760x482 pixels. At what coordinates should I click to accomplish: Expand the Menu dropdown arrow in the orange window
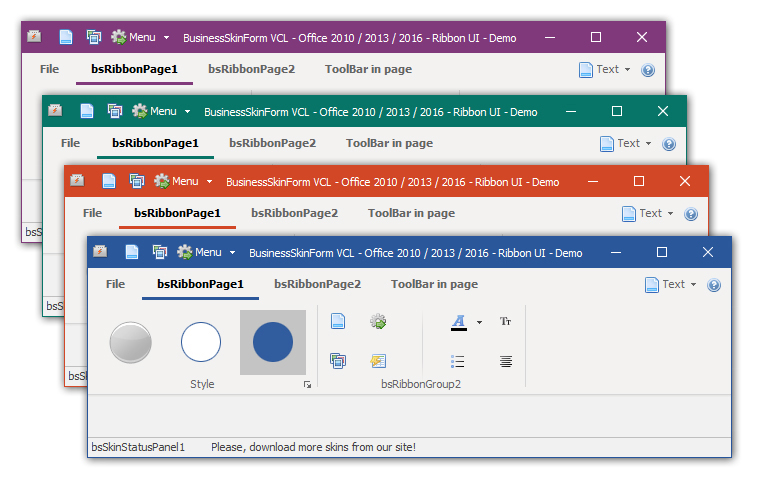pyautogui.click(x=209, y=182)
